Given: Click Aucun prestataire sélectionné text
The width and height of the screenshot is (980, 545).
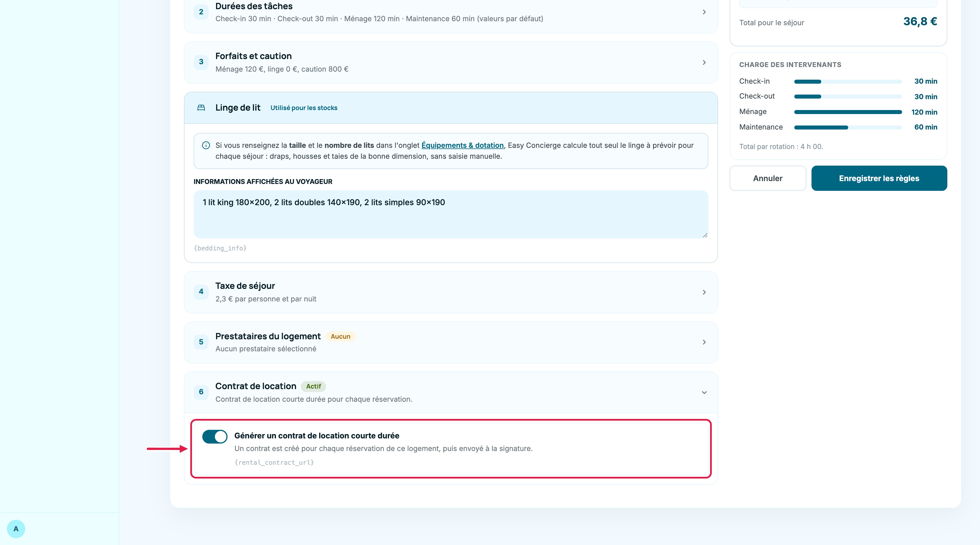Looking at the screenshot, I should [266, 349].
